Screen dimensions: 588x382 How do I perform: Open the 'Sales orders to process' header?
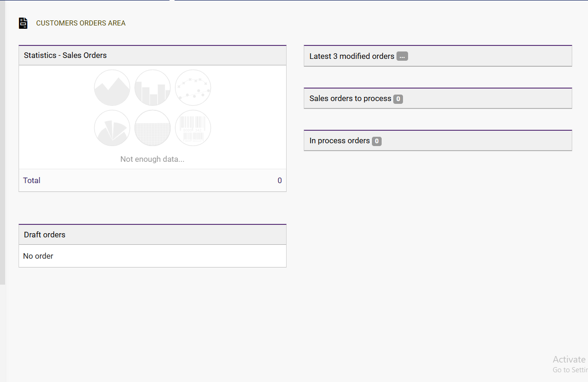[350, 98]
